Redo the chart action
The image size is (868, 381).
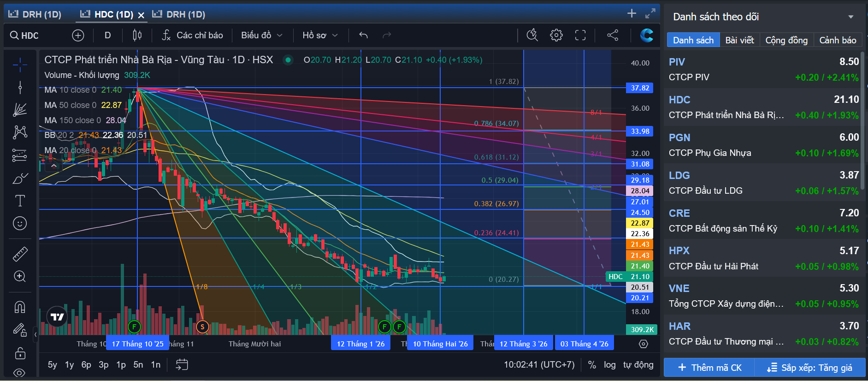coord(387,36)
